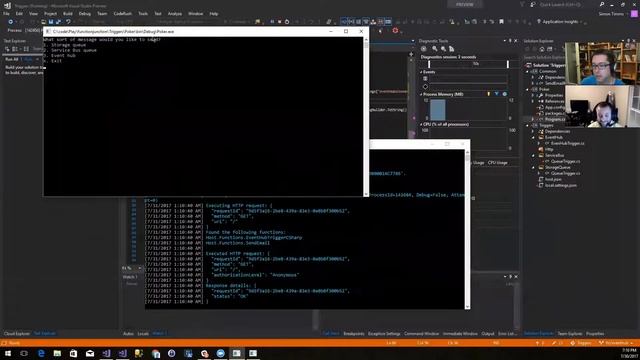Open the Locals tab
Screen dimensions: 640x360
click(x=143, y=333)
